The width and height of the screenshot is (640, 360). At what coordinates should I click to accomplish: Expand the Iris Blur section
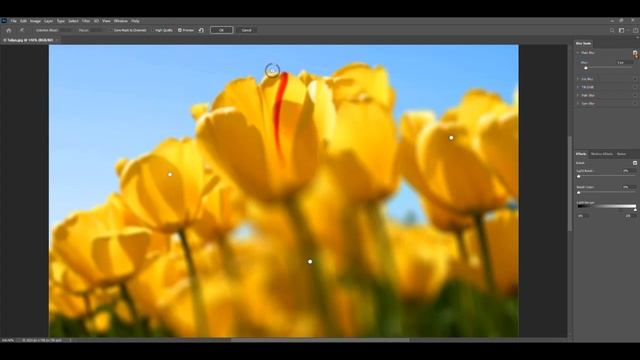pyautogui.click(x=578, y=79)
